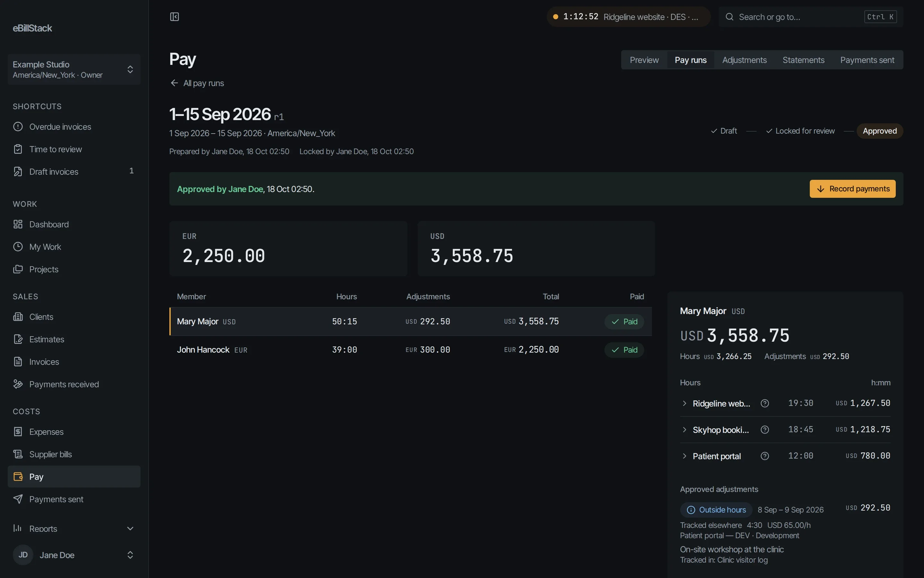The width and height of the screenshot is (924, 578).
Task: Expand the Ridgeline web... hours row
Action: (685, 403)
